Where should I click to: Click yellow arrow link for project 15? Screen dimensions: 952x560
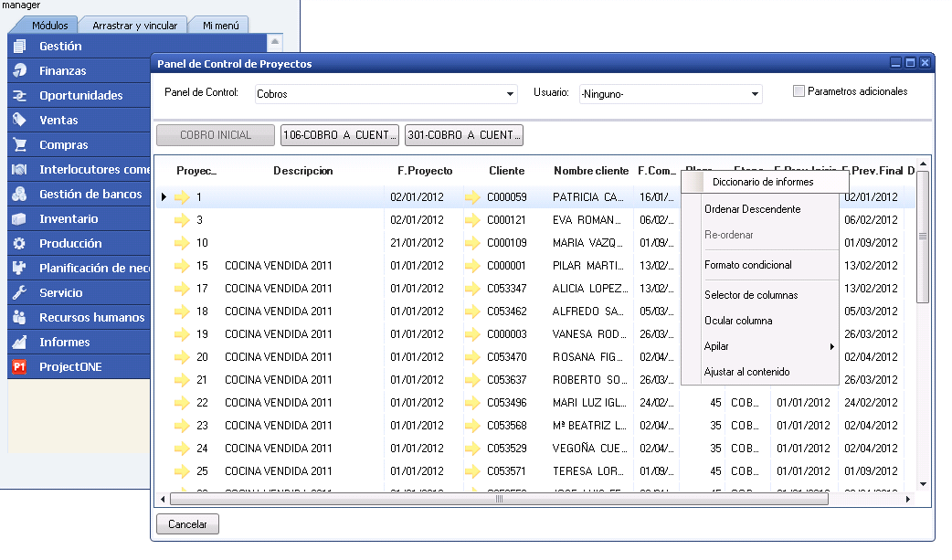[x=182, y=265]
